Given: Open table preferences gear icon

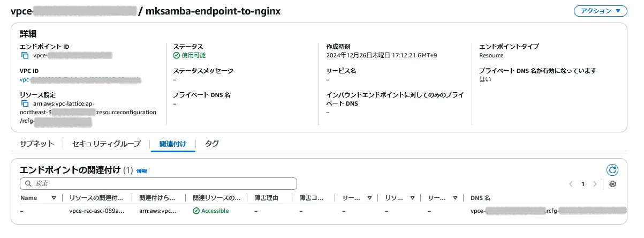Looking at the screenshot, I should (x=612, y=184).
